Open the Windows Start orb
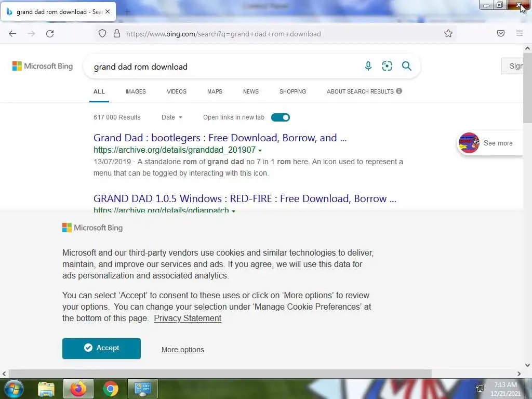Screen dimensions: 532x399 pyautogui.click(x=13, y=389)
